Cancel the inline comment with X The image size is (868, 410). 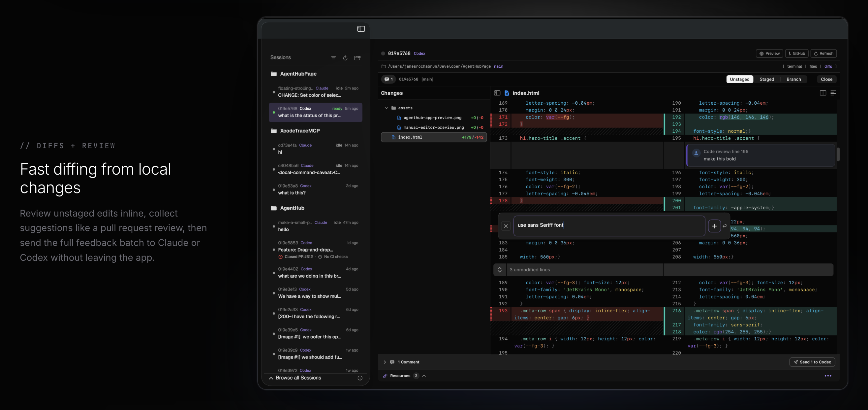coord(506,226)
